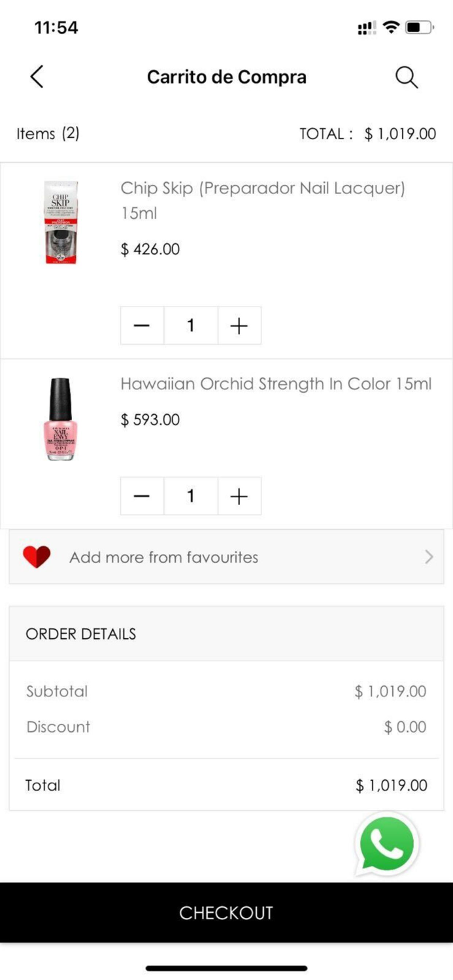Tap the back arrow icon
Viewport: 453px width, 980px height.
(37, 77)
